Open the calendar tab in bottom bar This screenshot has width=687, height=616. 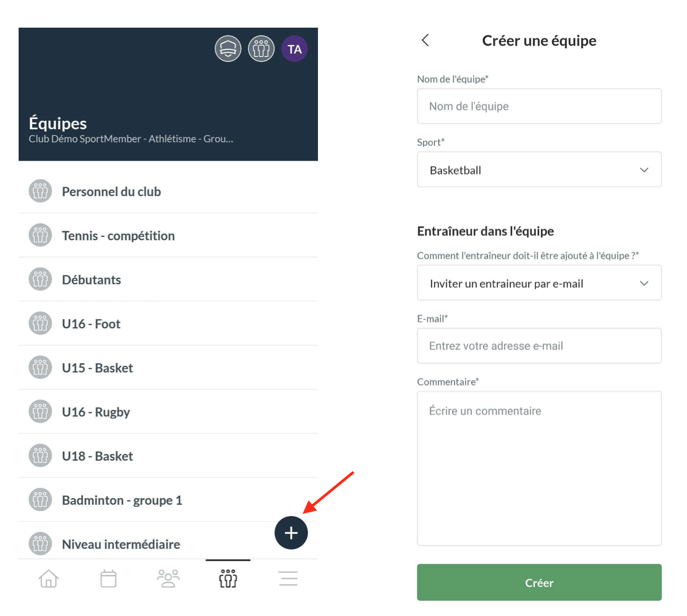(108, 579)
